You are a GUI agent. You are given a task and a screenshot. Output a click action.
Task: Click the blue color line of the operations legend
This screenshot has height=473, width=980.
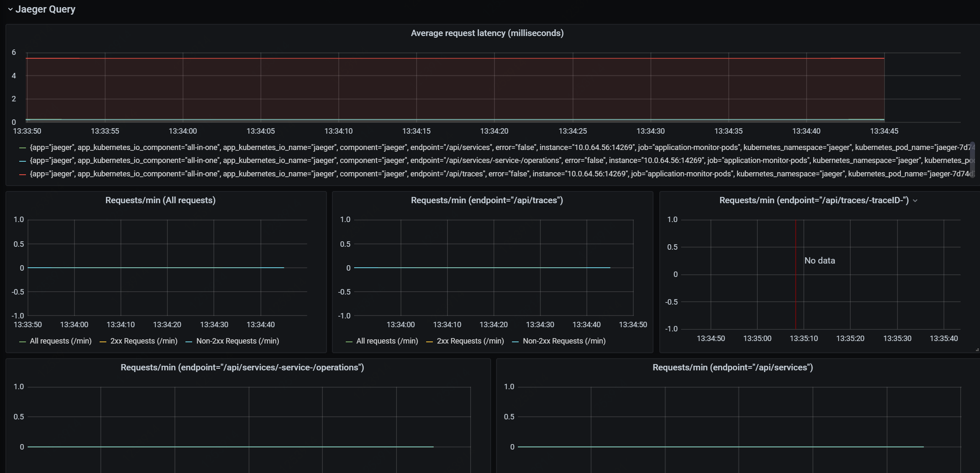(x=23, y=161)
